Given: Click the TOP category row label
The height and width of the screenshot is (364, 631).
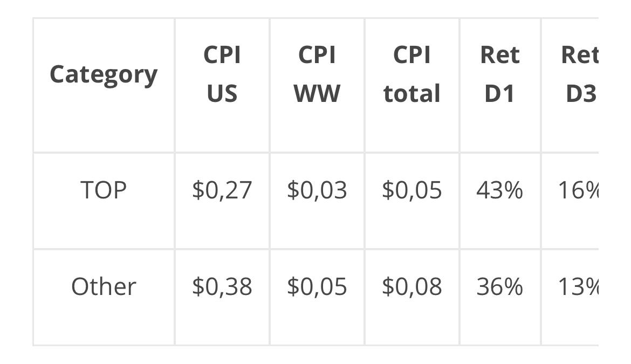Looking at the screenshot, I should point(104,190).
